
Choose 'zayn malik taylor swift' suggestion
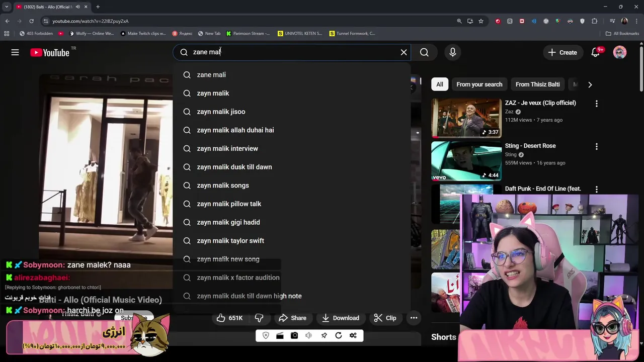(292, 241)
